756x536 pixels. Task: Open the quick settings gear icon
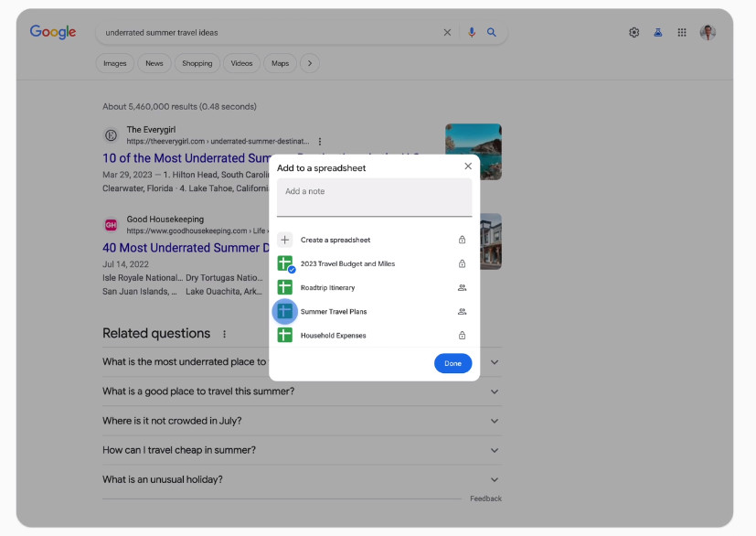(634, 32)
